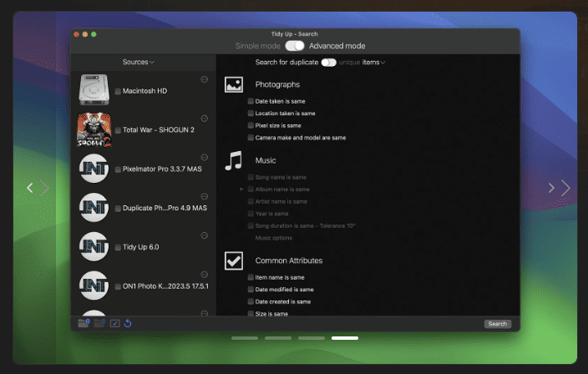Enable 'Song duration is same' tolerance checkbox
Viewport: 588px width, 374px height.
(251, 225)
